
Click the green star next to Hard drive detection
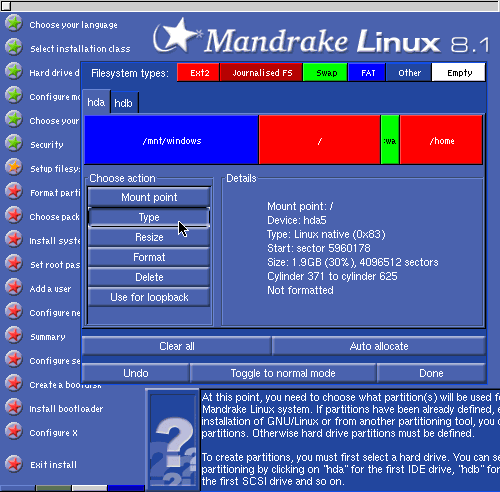[x=14, y=71]
